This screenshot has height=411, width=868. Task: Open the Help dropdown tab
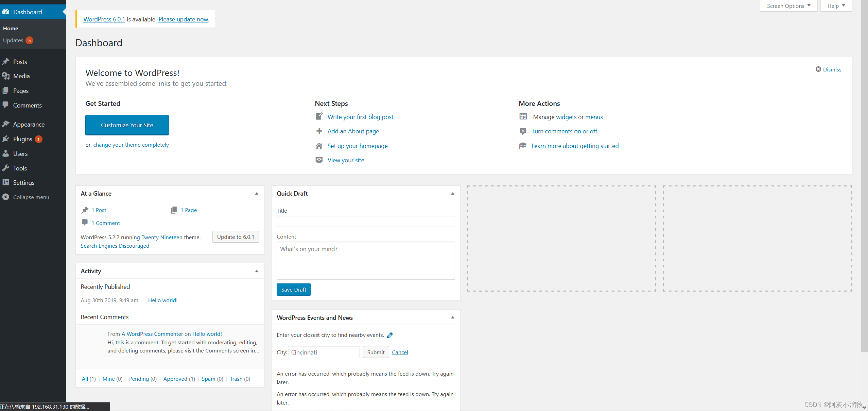[x=836, y=6]
